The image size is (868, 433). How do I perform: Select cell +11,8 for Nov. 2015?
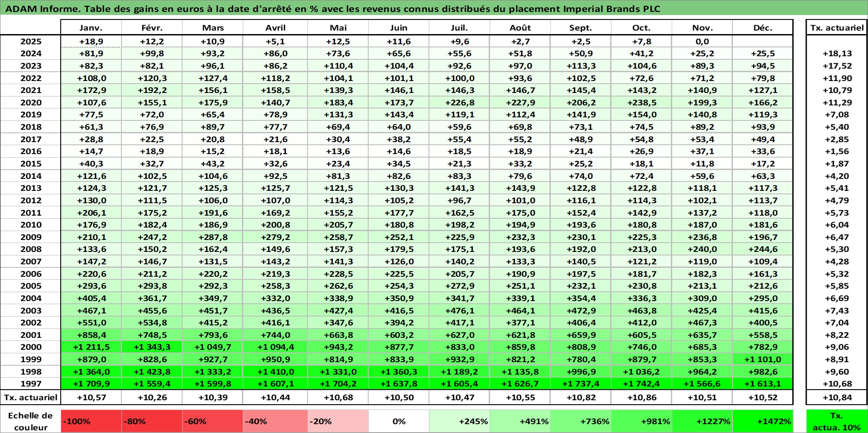pos(702,164)
